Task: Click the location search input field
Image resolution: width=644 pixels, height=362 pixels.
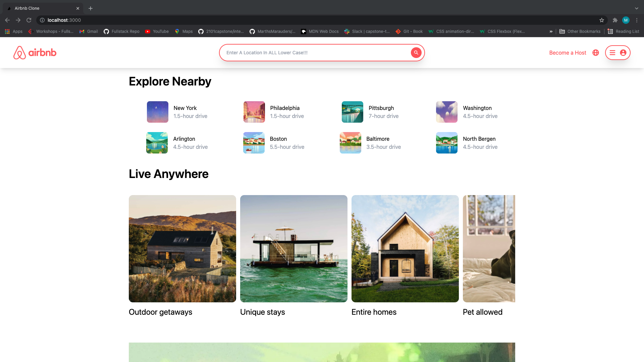Action: [x=302, y=53]
